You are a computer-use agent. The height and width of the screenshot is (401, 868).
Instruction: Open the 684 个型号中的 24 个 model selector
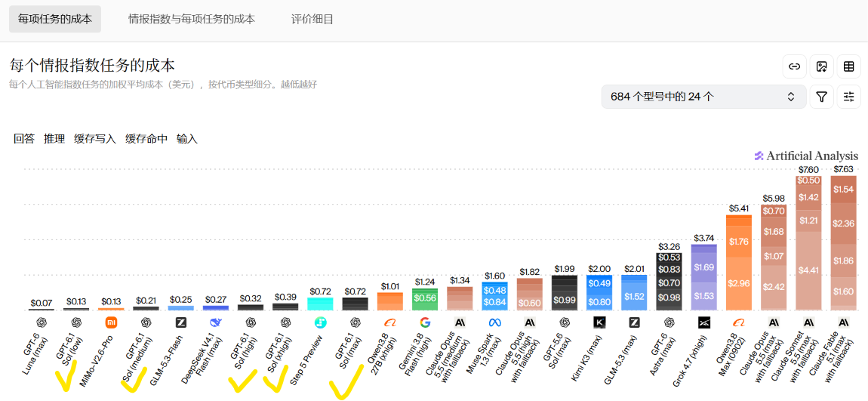[702, 97]
